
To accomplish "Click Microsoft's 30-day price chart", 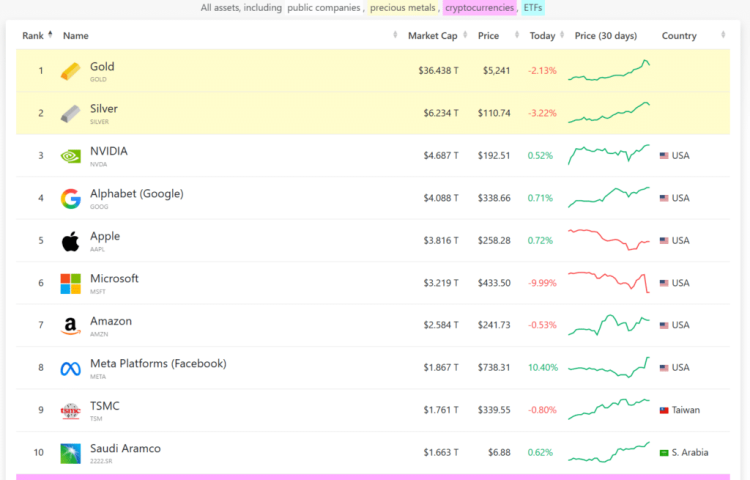I will tap(609, 283).
